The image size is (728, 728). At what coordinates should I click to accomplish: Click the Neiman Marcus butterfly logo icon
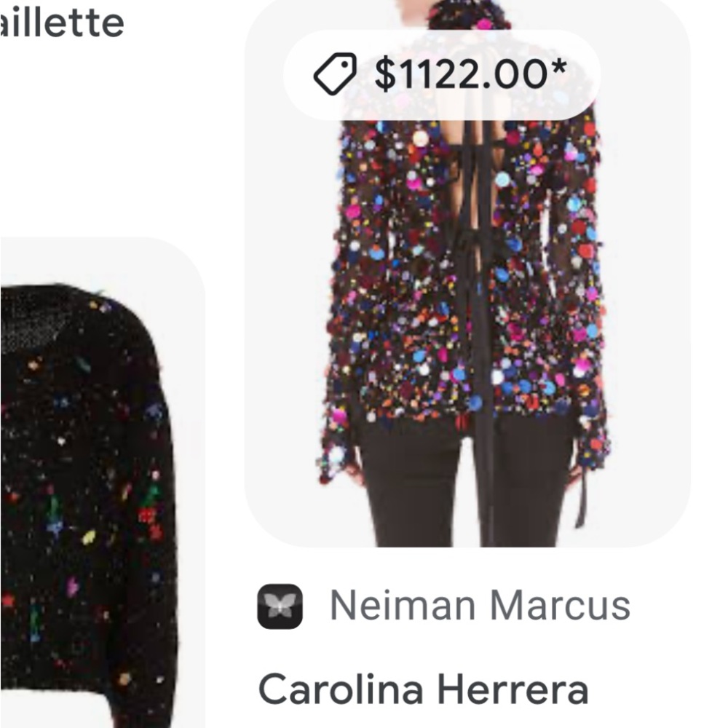[280, 606]
